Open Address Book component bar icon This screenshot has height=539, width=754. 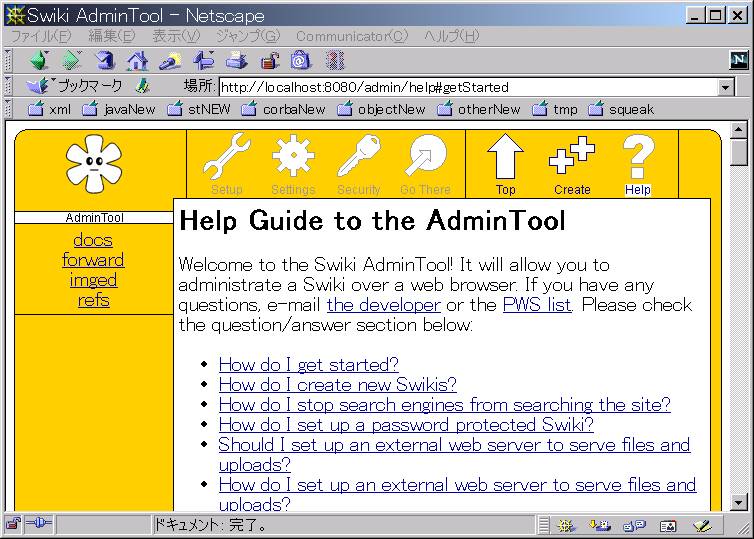pyautogui.click(x=668, y=526)
